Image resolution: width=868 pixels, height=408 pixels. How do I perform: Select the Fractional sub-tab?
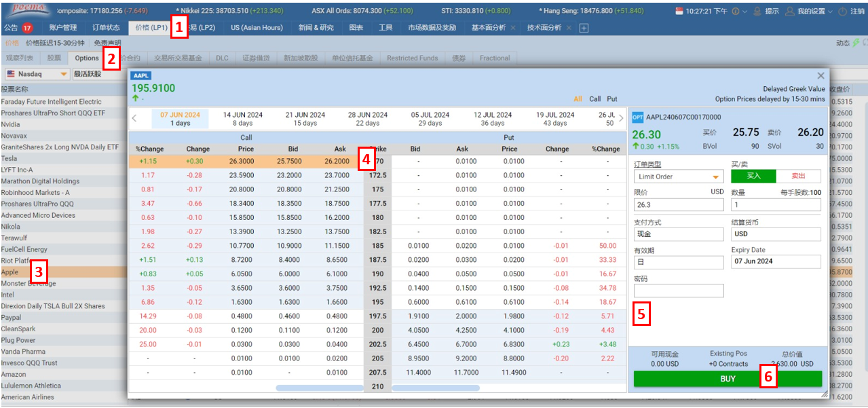click(x=495, y=58)
